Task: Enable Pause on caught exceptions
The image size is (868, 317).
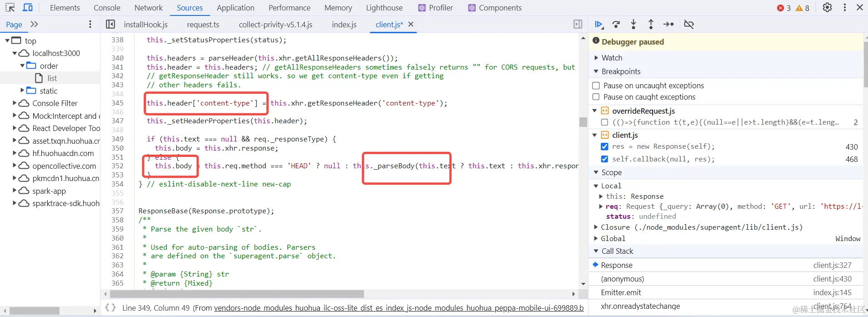Action: click(596, 97)
